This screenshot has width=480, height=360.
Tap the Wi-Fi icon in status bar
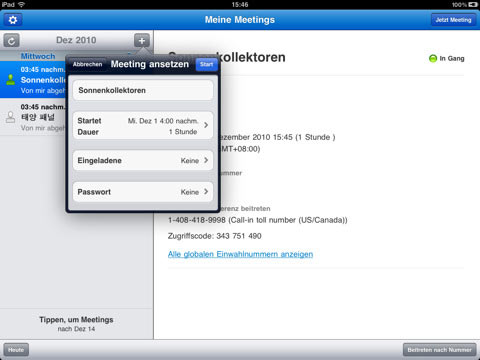(x=21, y=5)
